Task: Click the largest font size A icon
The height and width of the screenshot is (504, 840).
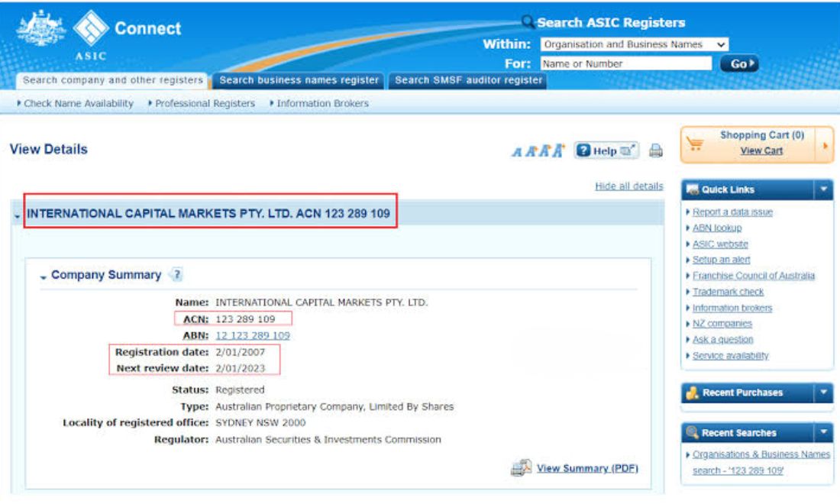Action: click(x=559, y=150)
